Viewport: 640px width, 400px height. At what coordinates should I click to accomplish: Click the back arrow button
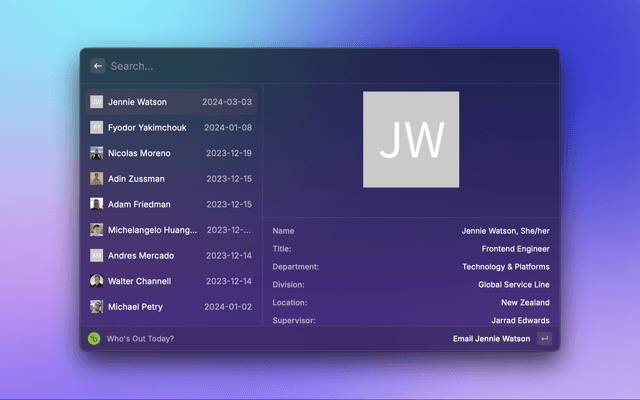click(x=98, y=66)
